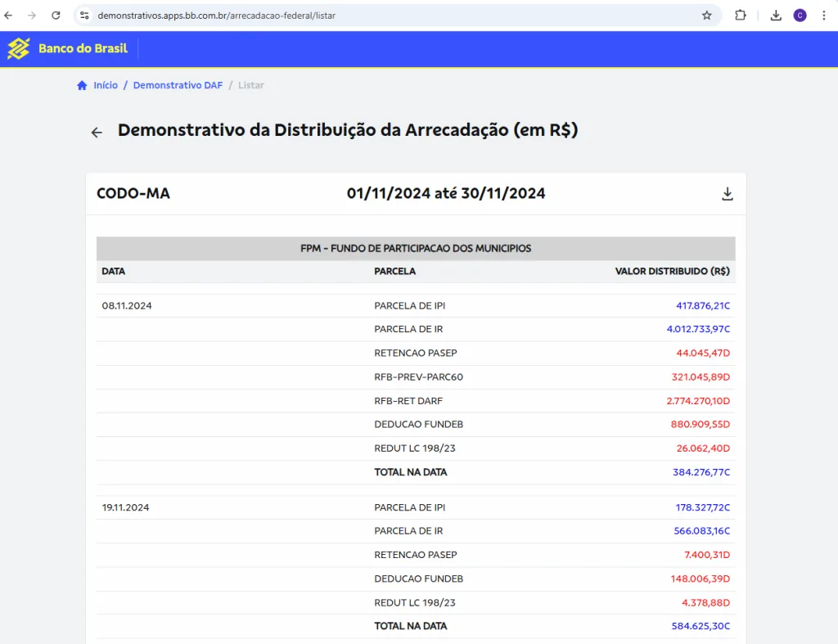
Task: Click the Banco do Brasil logo
Action: tap(68, 49)
